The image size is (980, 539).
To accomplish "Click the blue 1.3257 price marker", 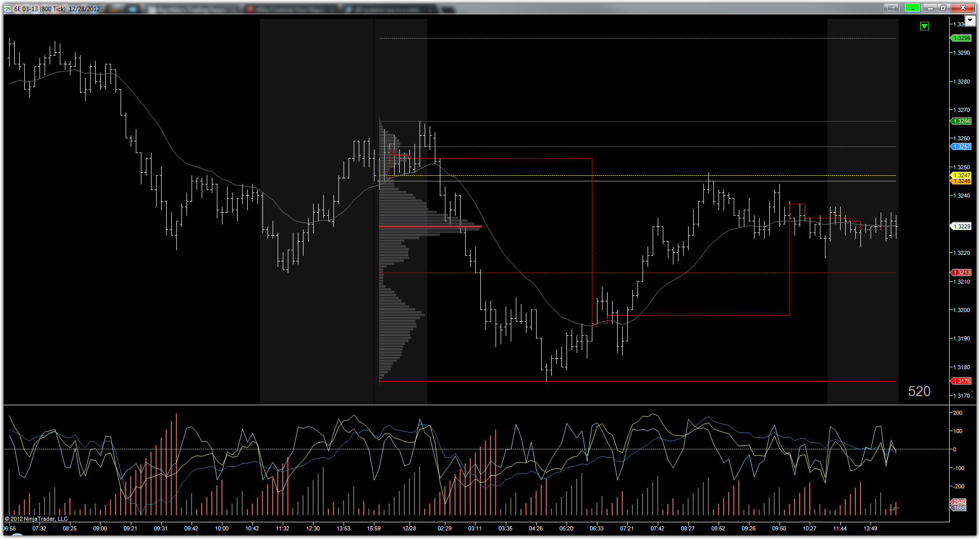I will (961, 146).
